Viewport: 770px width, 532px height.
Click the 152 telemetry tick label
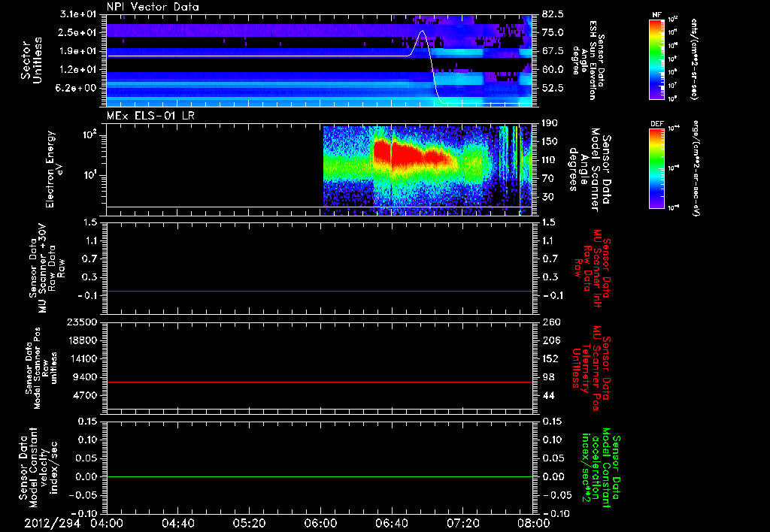[550, 358]
